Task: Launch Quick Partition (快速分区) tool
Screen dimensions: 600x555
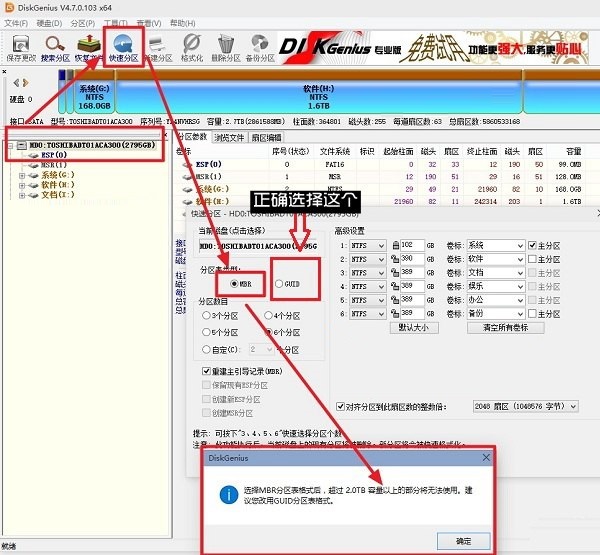Action: [x=123, y=48]
